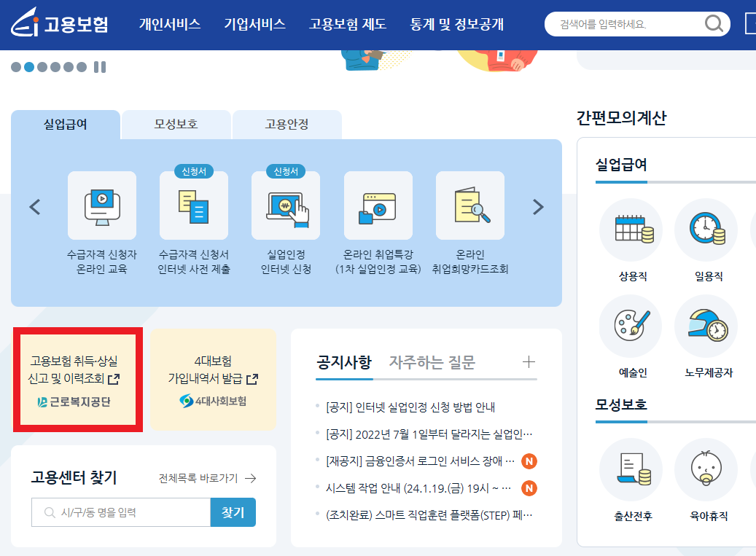756x556 pixels.
Task: Show previous services with left chevron
Action: click(35, 207)
